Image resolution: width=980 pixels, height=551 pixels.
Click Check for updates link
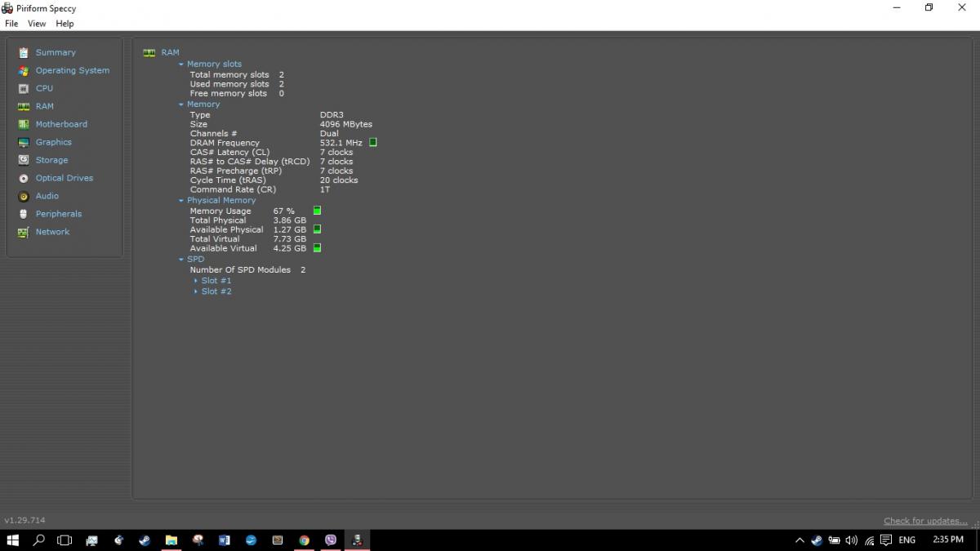tap(925, 521)
